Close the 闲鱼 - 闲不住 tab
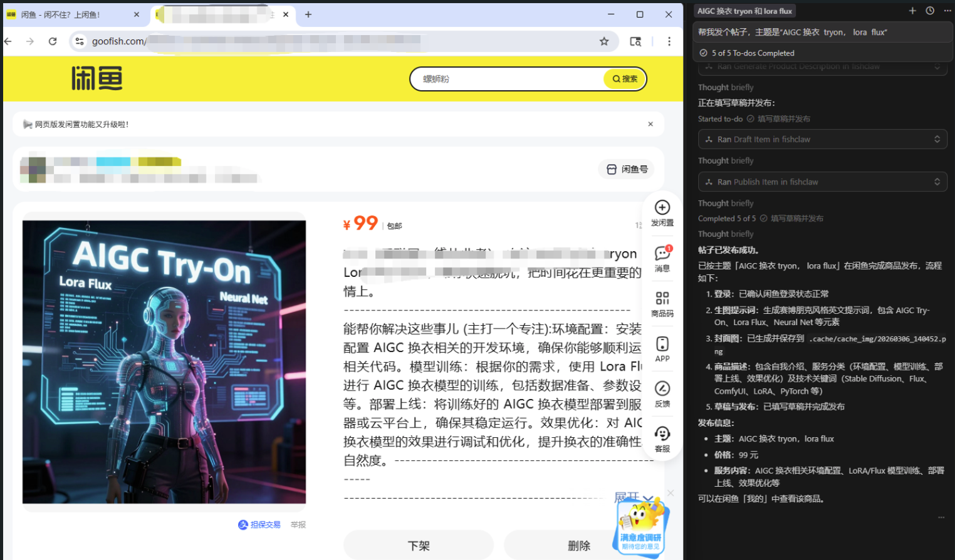955x560 pixels. tap(137, 14)
